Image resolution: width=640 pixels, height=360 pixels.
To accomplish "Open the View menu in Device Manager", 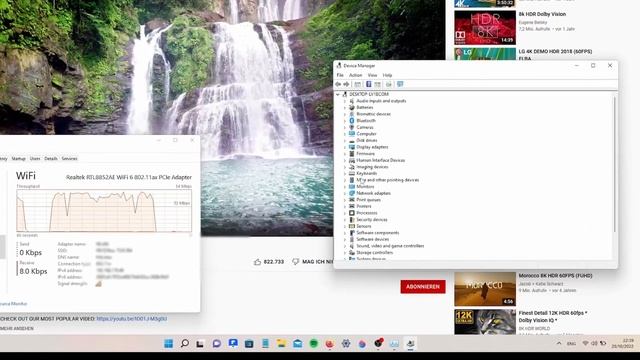I will 372,75.
